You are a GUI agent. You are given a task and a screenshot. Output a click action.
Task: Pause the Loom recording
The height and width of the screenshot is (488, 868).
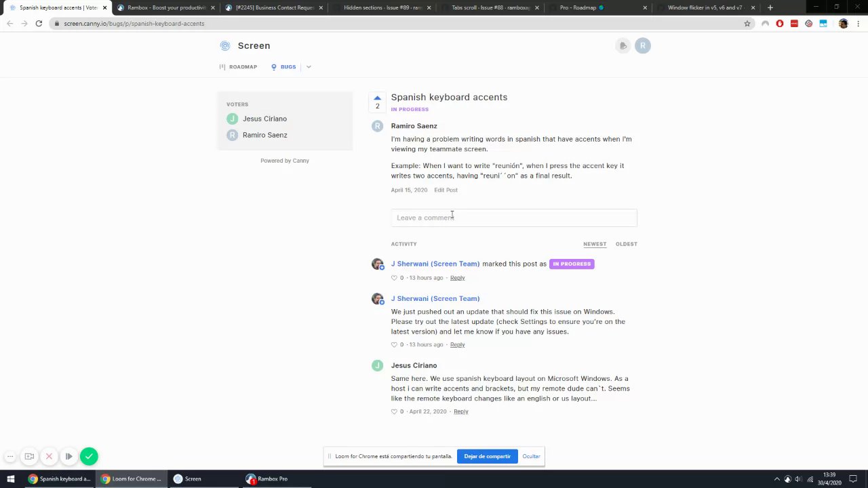point(68,457)
